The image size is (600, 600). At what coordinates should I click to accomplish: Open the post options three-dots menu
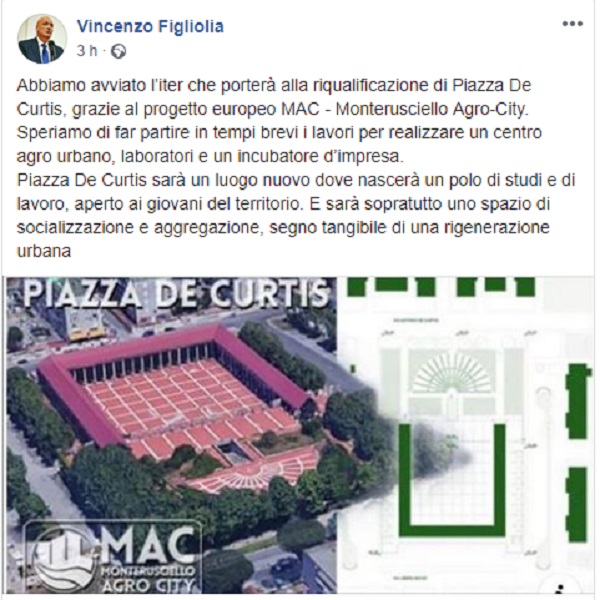point(572,24)
